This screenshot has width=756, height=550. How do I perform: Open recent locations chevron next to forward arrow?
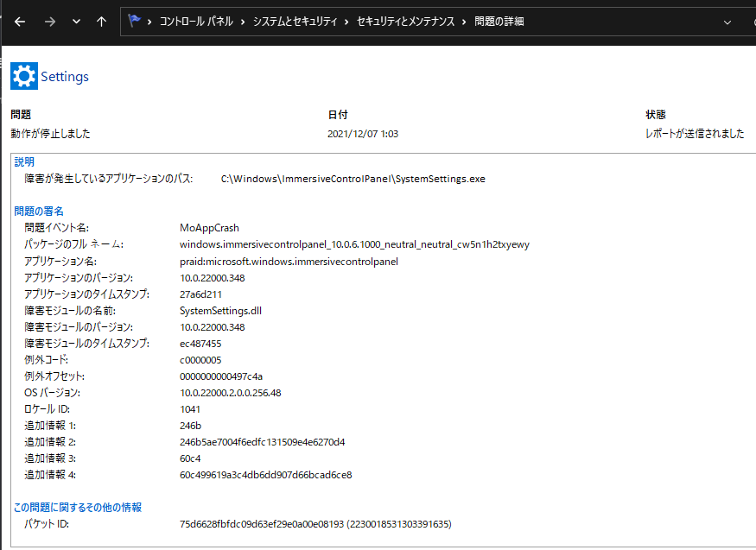pyautogui.click(x=76, y=22)
